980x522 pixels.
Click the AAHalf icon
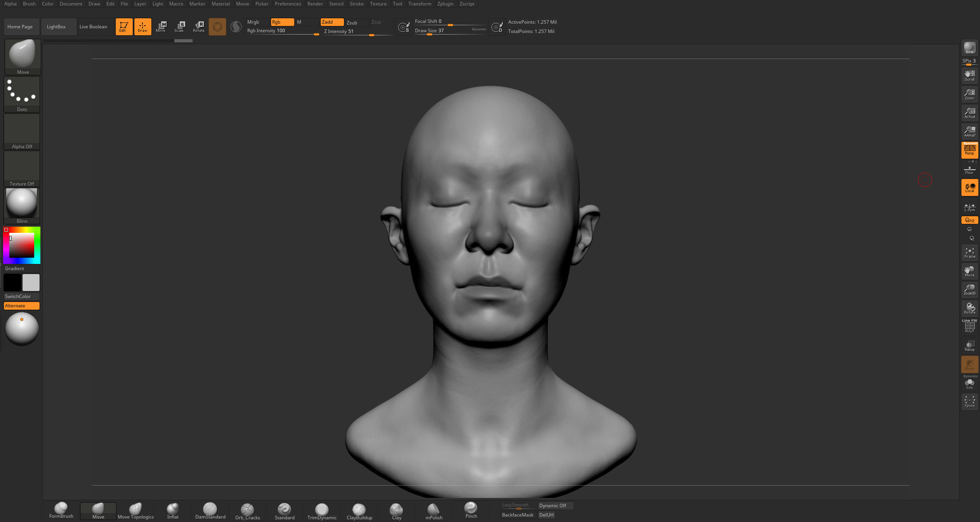[x=970, y=131]
